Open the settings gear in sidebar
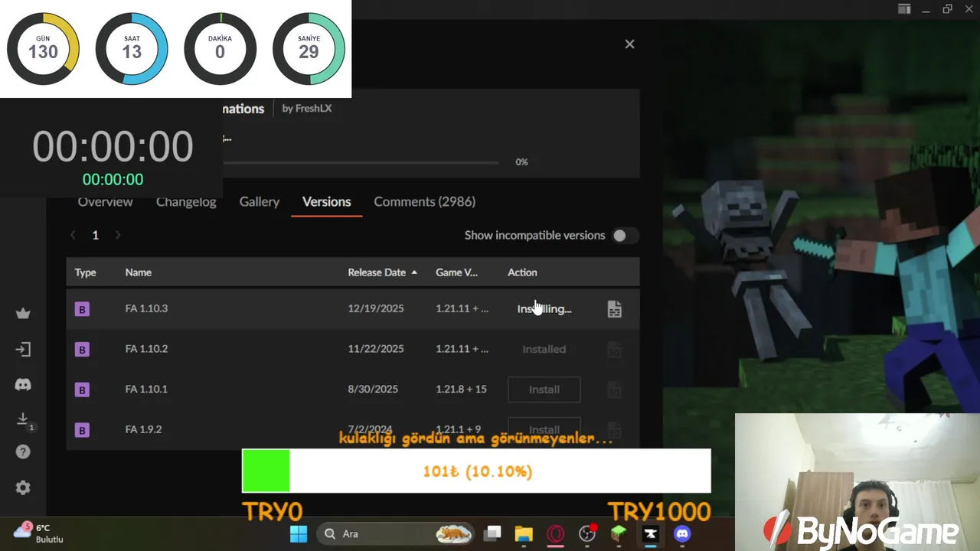The width and height of the screenshot is (980, 551). point(23,487)
